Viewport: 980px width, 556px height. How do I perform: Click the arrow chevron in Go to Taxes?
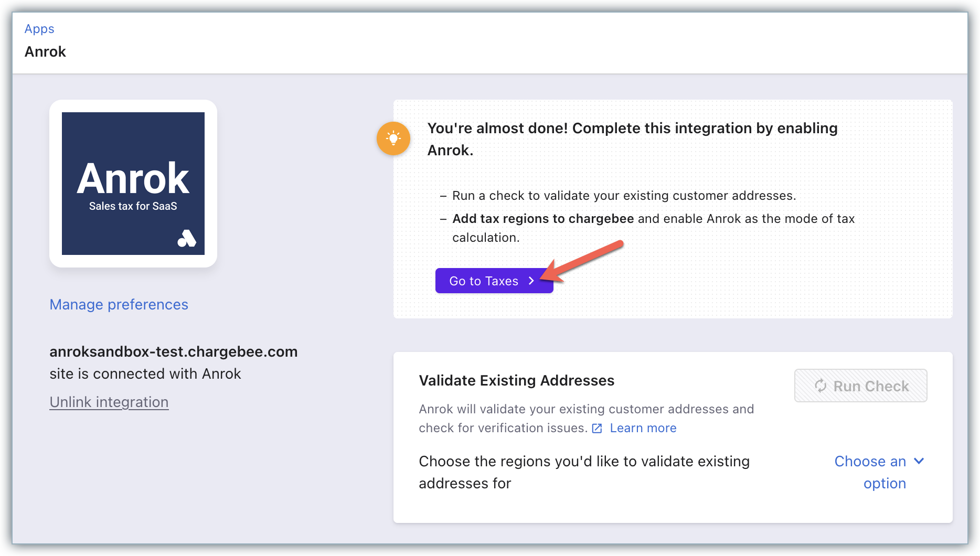click(x=531, y=281)
